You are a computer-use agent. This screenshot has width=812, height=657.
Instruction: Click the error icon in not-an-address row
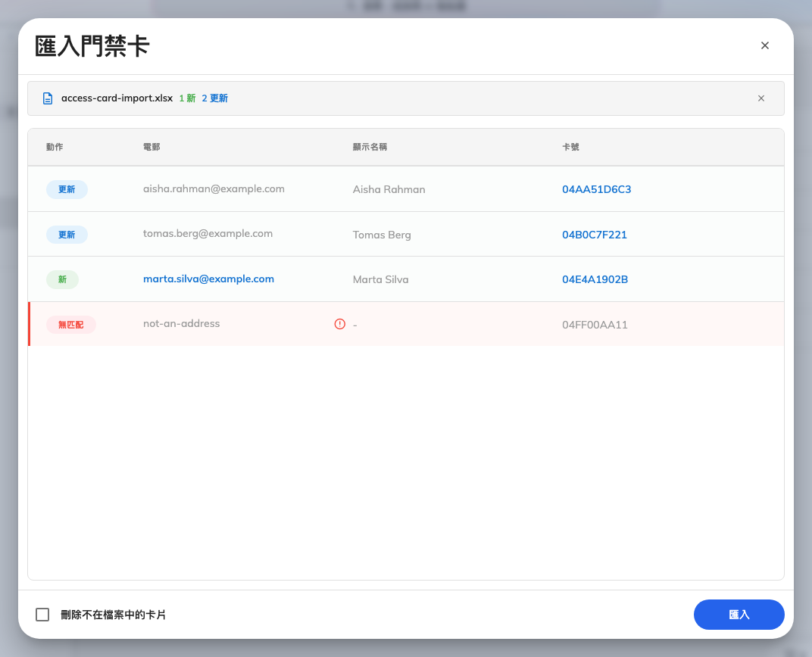[x=339, y=324]
